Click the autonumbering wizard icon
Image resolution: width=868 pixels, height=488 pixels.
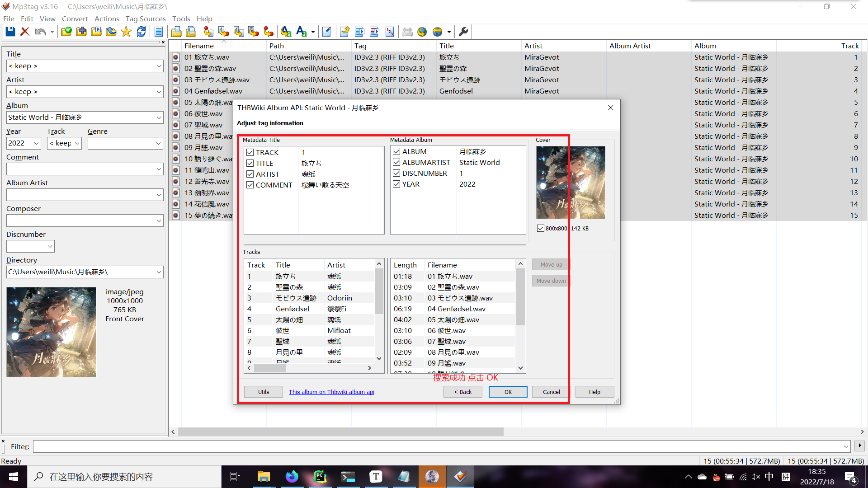pos(390,32)
